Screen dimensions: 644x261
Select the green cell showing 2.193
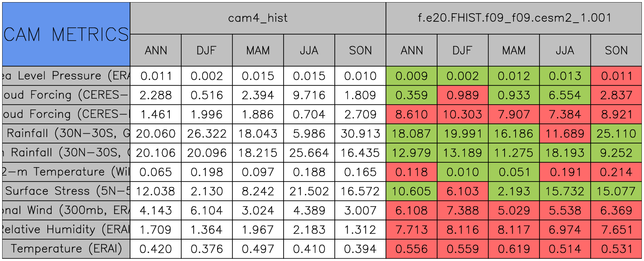[514, 191]
